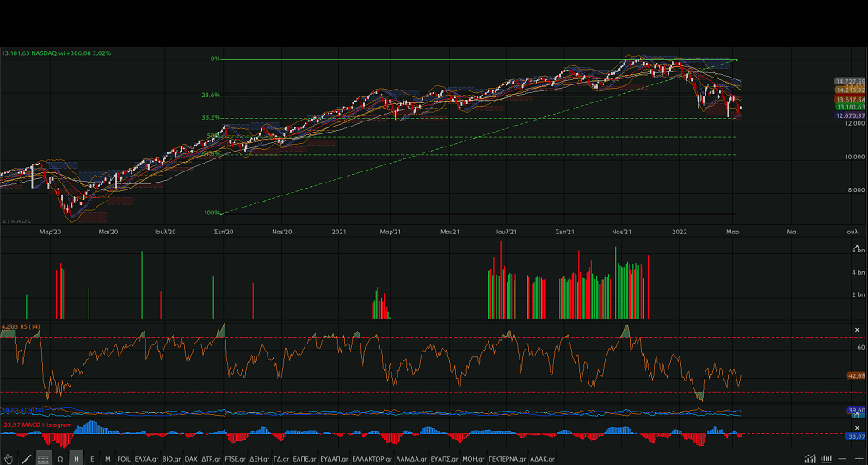Open the ΕΥΔΑΠ.gr symbol tab
This screenshot has height=465, width=868.
335,459
